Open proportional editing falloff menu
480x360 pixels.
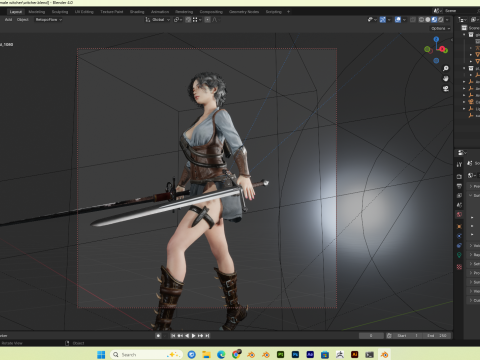[215, 20]
